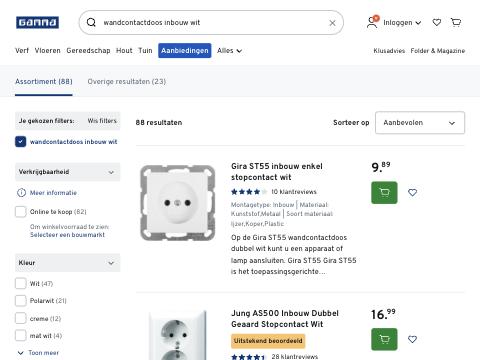Clear the search field with X
The width and height of the screenshot is (480, 360).
tap(332, 23)
